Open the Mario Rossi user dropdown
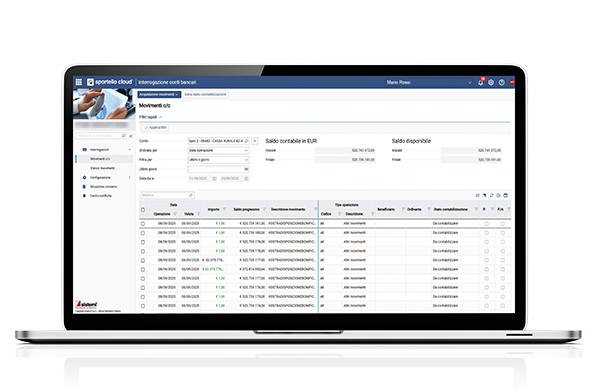 (x=428, y=82)
